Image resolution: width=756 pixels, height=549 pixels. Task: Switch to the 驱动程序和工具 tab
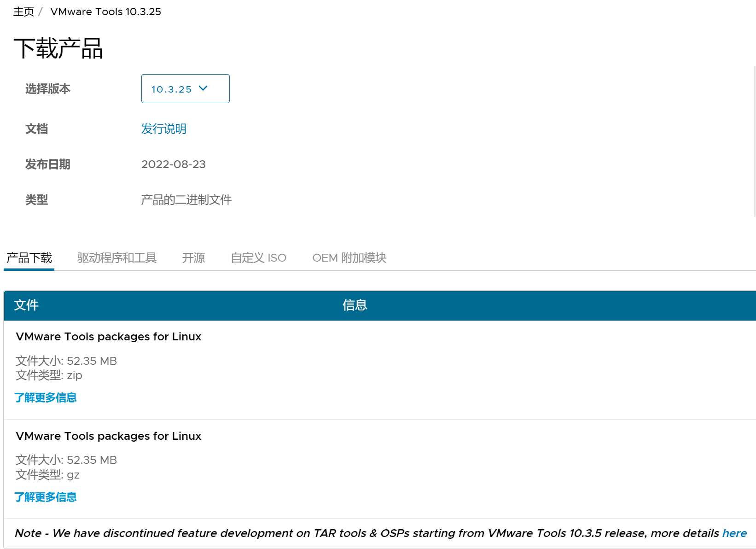click(x=117, y=258)
